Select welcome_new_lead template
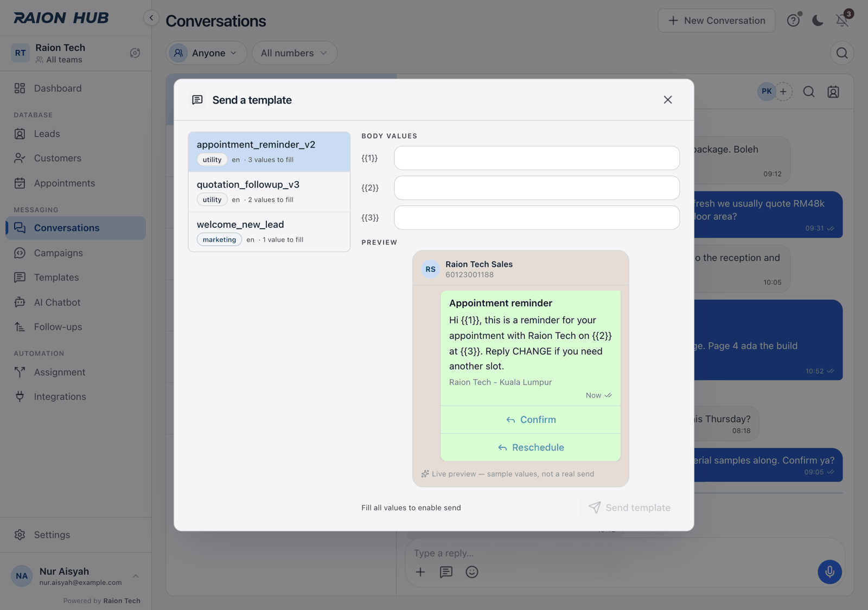The image size is (868, 610). pyautogui.click(x=269, y=232)
